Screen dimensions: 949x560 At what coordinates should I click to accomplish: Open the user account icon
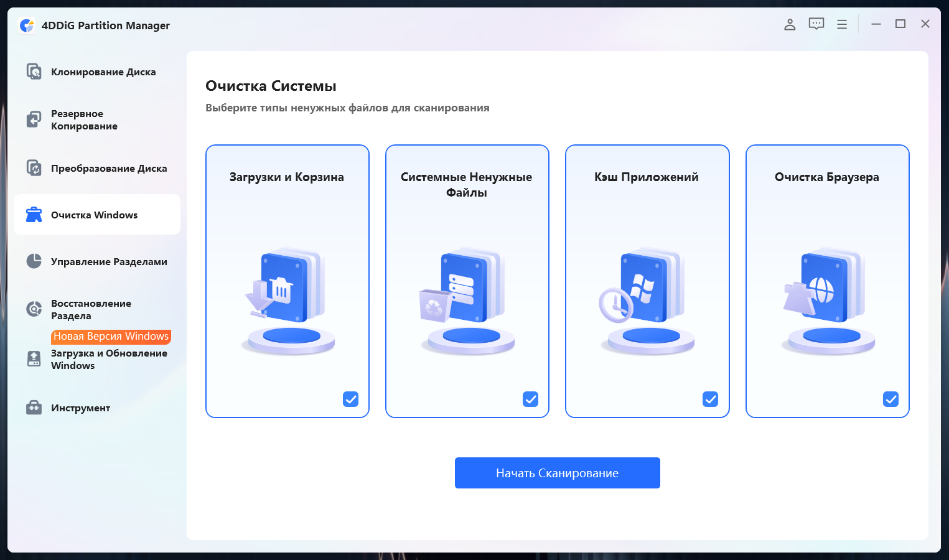point(790,24)
